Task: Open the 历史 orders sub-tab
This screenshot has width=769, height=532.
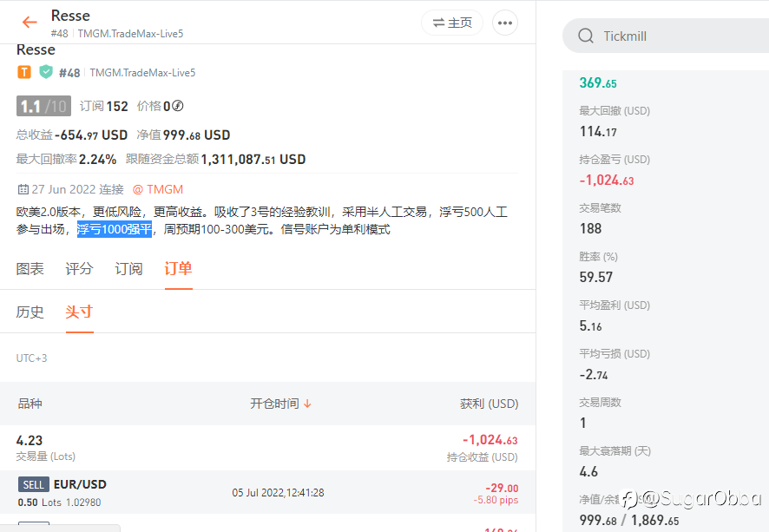Action: click(30, 312)
